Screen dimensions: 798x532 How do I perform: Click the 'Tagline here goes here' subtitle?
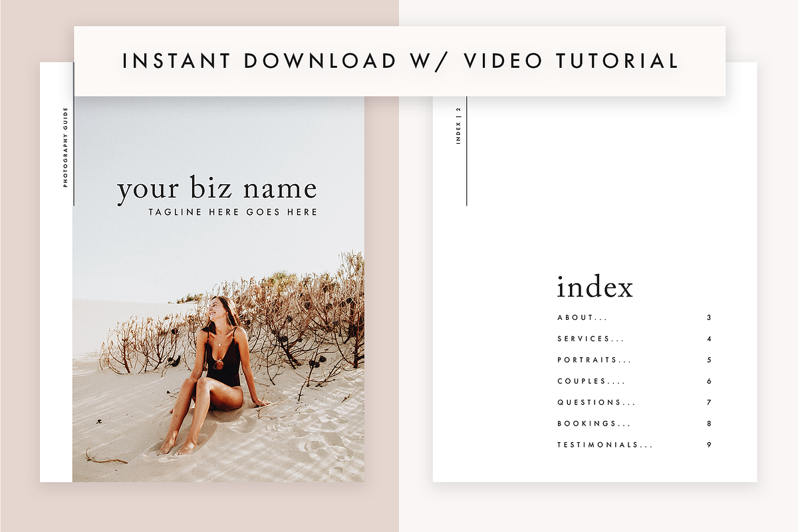[233, 212]
